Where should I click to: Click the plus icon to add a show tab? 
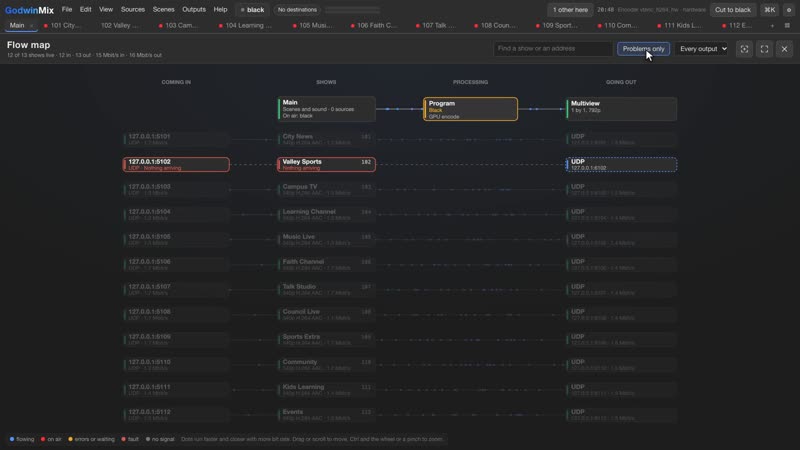pyautogui.click(x=772, y=26)
